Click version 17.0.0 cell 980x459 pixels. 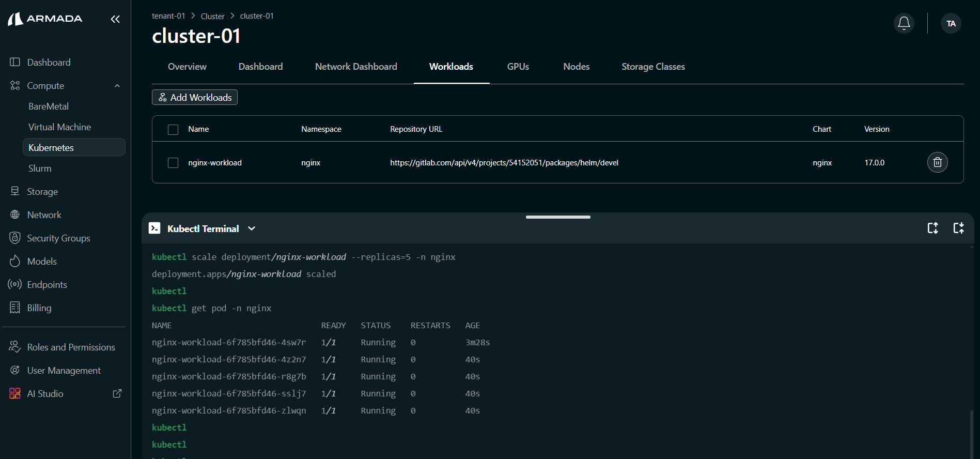875,163
